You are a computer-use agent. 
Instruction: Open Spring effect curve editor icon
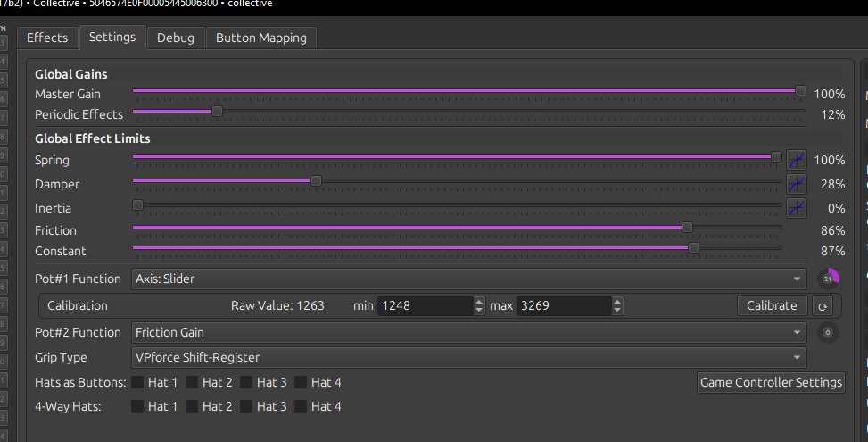(797, 160)
